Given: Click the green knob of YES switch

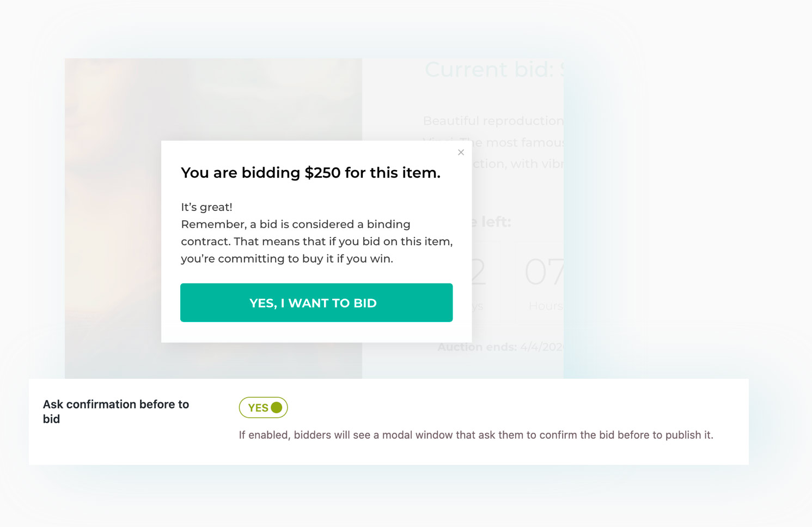Looking at the screenshot, I should coord(277,407).
